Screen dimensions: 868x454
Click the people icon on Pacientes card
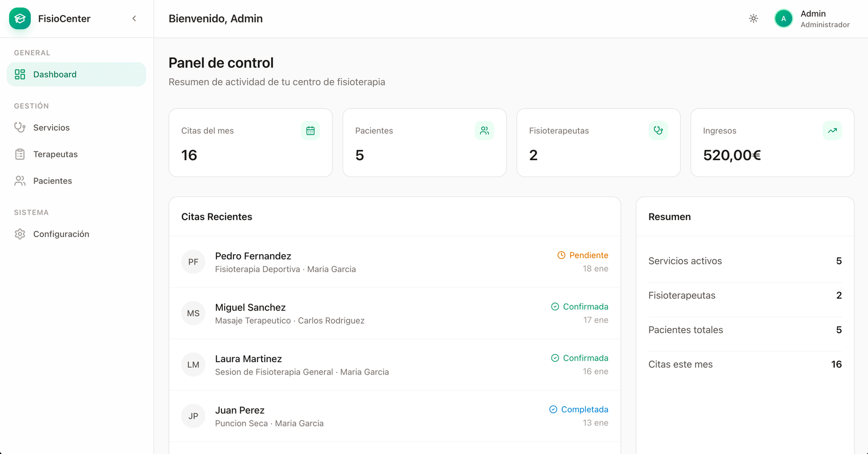pyautogui.click(x=484, y=130)
